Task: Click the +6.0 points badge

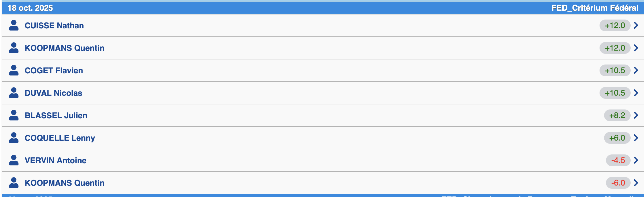Action: coord(617,138)
